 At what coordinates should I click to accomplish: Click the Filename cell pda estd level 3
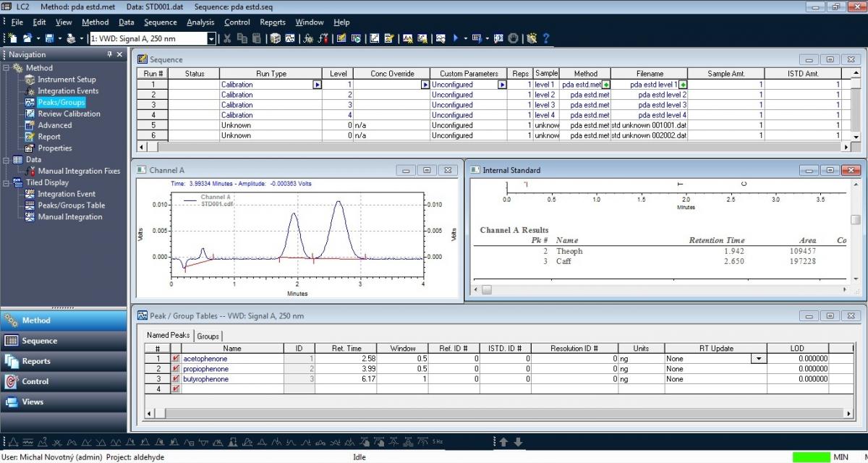click(650, 105)
